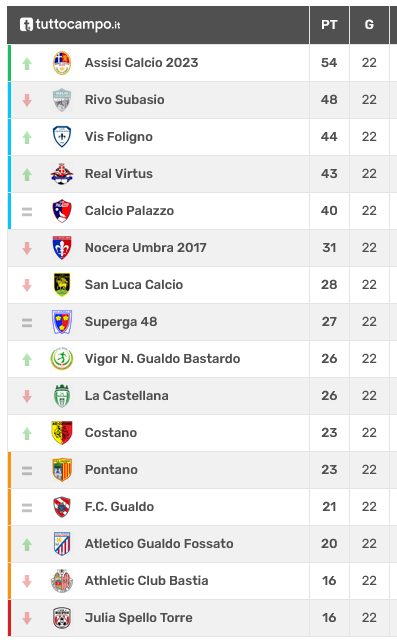Open Atletico Gualdo Fossato team link
The image size is (397, 644).
(x=159, y=543)
